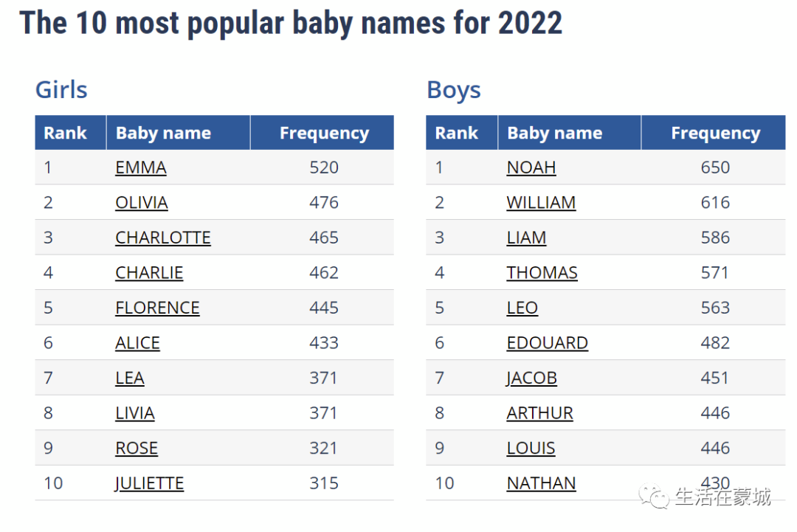Click the NATHAN name link
The image size is (797, 532).
tap(542, 483)
